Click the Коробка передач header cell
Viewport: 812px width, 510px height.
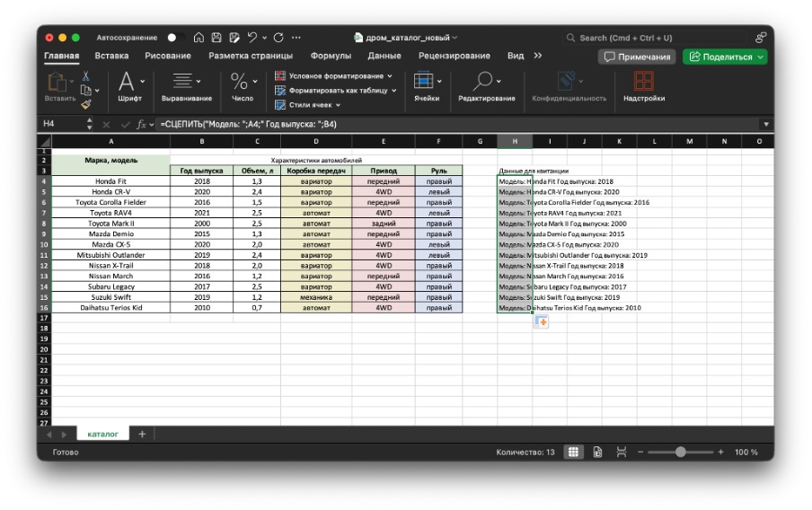coord(316,171)
